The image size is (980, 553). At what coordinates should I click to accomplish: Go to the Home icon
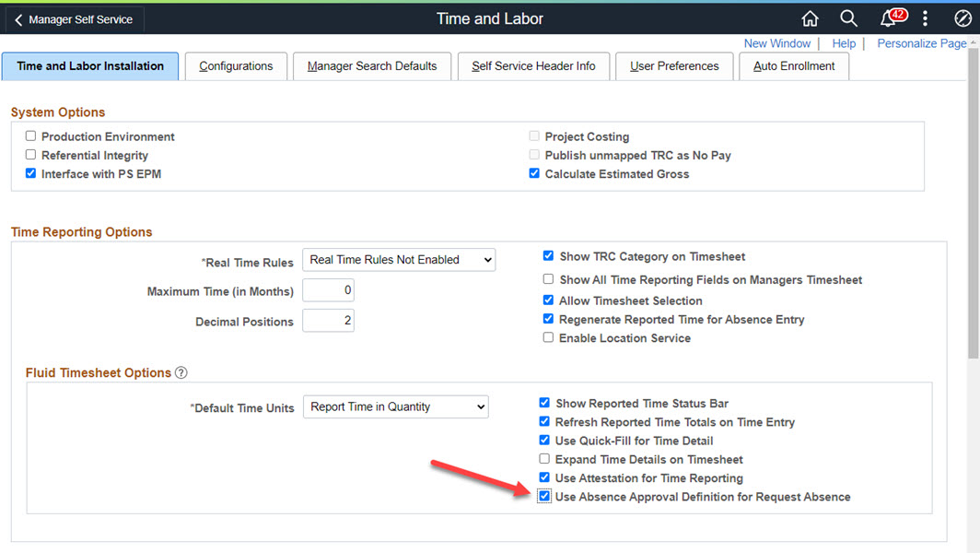(810, 18)
